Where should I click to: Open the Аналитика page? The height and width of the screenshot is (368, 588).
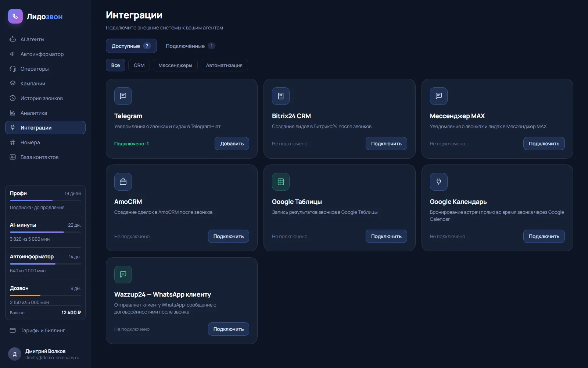tap(45, 113)
